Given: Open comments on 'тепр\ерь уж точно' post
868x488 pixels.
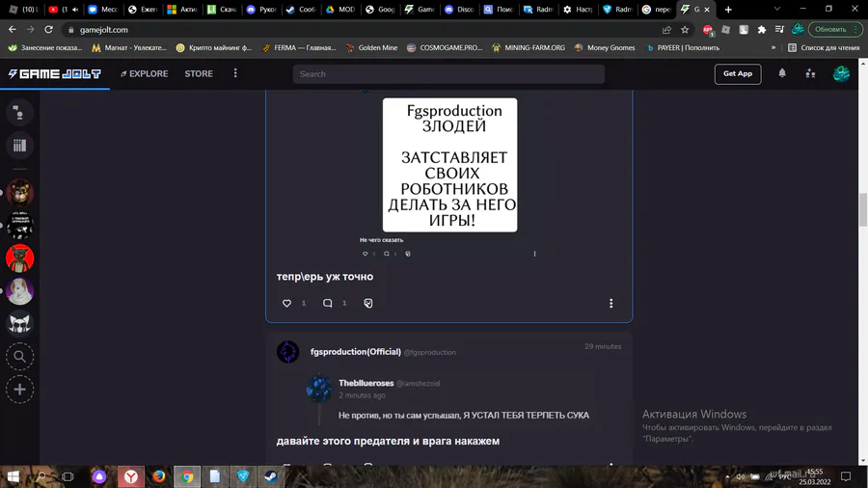Looking at the screenshot, I should [327, 303].
